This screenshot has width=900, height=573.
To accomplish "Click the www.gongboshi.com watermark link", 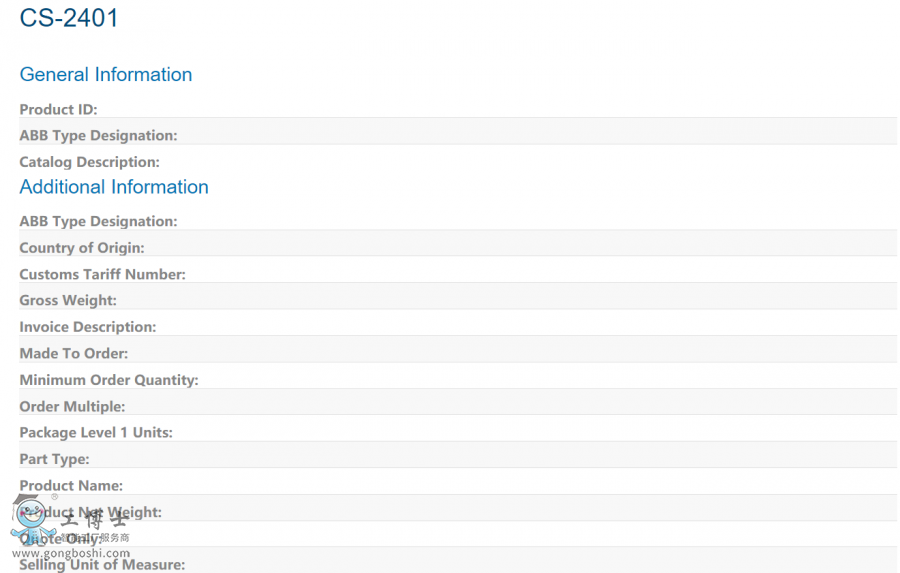I will [x=71, y=553].
